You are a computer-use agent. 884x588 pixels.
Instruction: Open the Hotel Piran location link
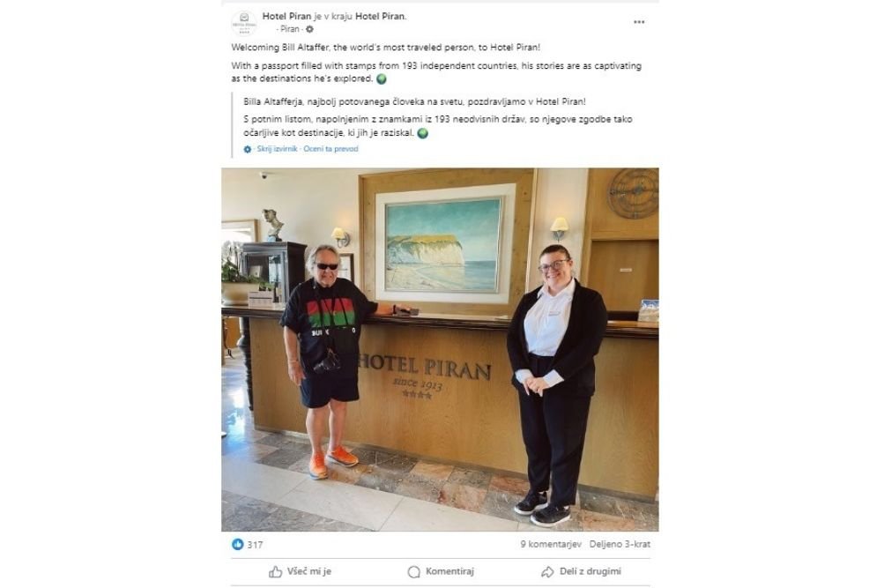pos(380,17)
